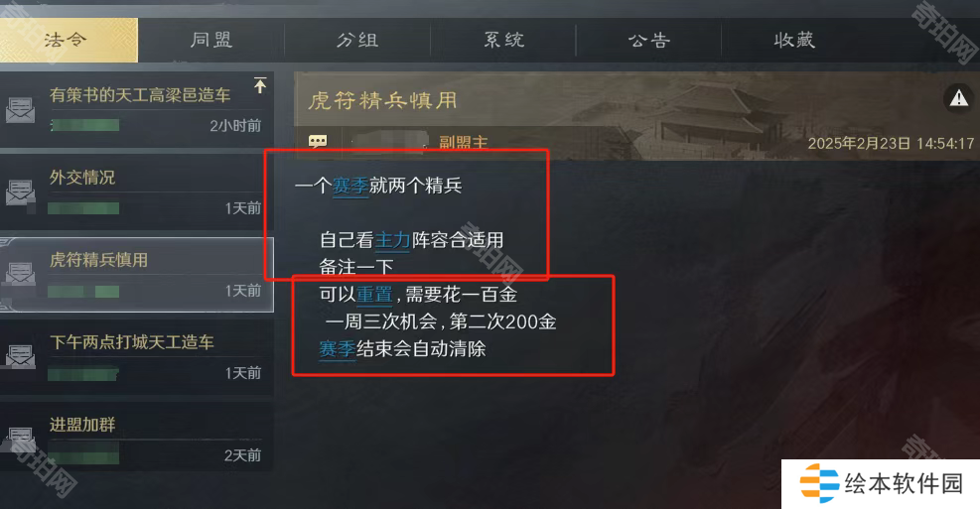Open the 进盟加群 mail entry

pos(137,439)
